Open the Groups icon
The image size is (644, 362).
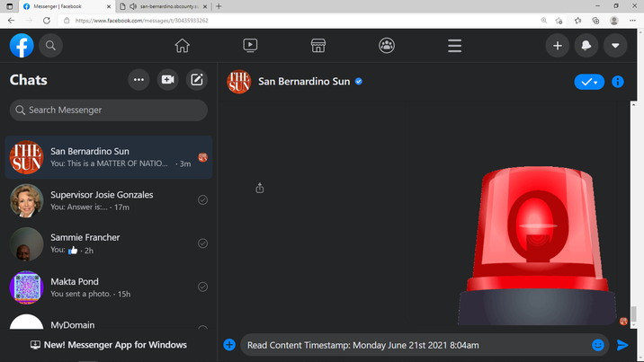coord(387,46)
